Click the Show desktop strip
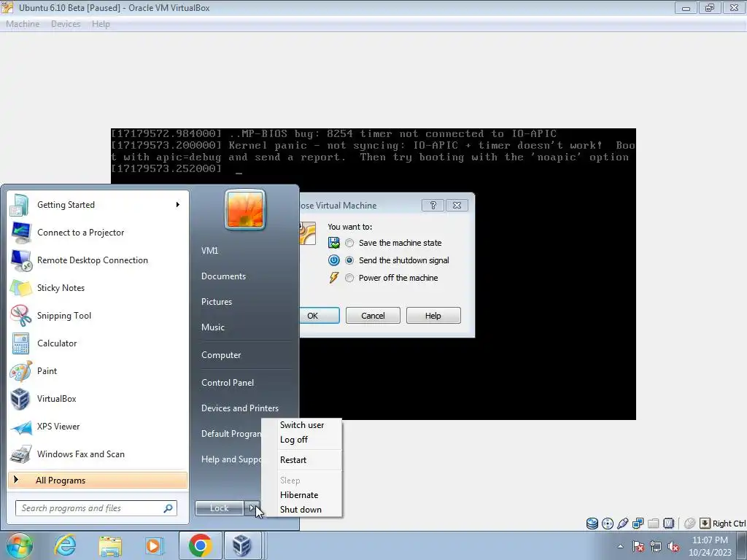This screenshot has width=747, height=560. pyautogui.click(x=743, y=545)
